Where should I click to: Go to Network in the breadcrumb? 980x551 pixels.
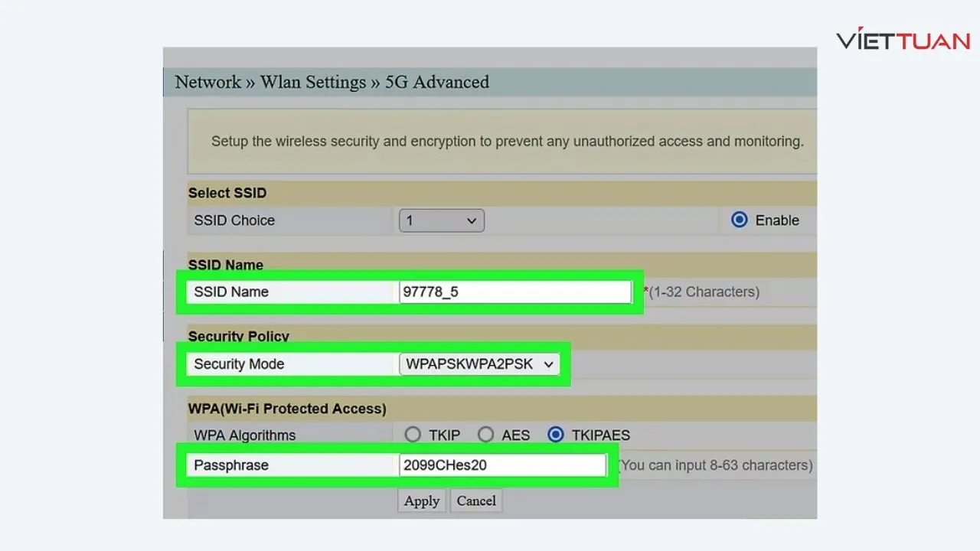pyautogui.click(x=207, y=82)
